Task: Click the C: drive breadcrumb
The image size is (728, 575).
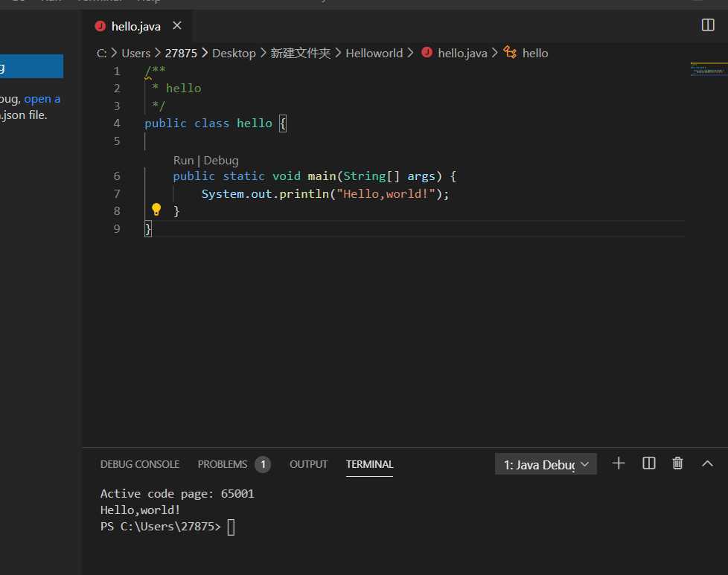Action: click(102, 54)
